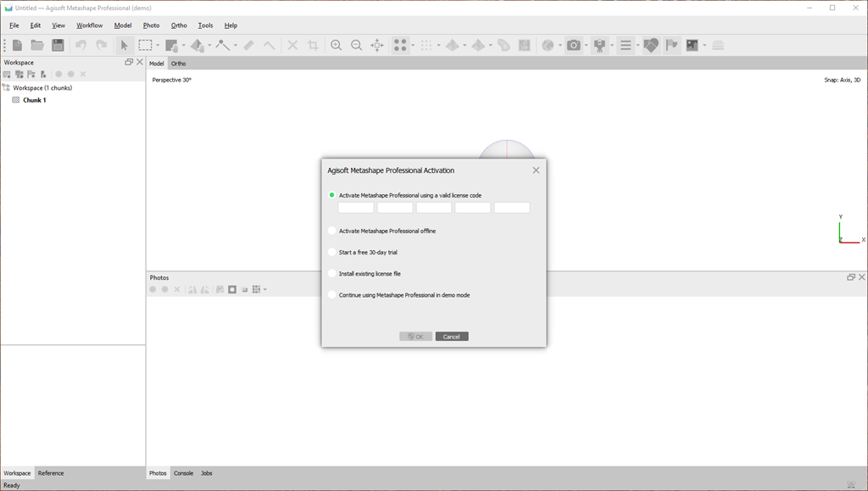The height and width of the screenshot is (491, 868).
Task: Open Rectangle selection tool dropdown arrow
Action: 158,46
